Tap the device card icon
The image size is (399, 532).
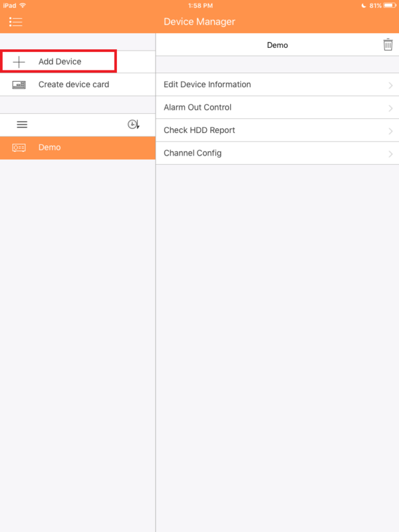[19, 84]
